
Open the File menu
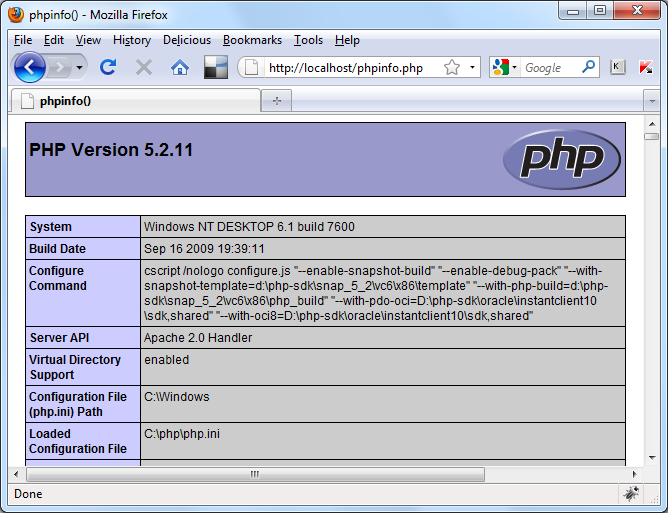point(23,40)
